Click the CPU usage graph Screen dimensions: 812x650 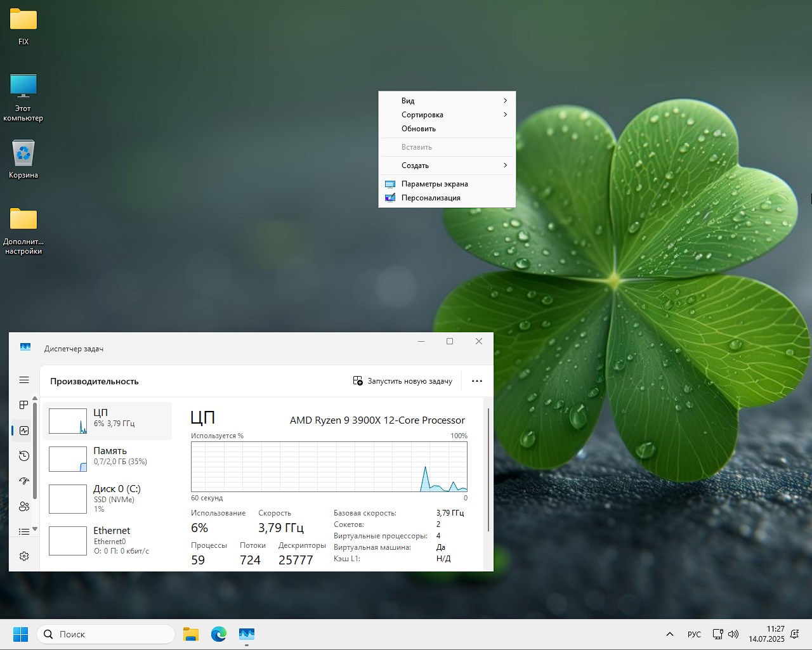(329, 467)
